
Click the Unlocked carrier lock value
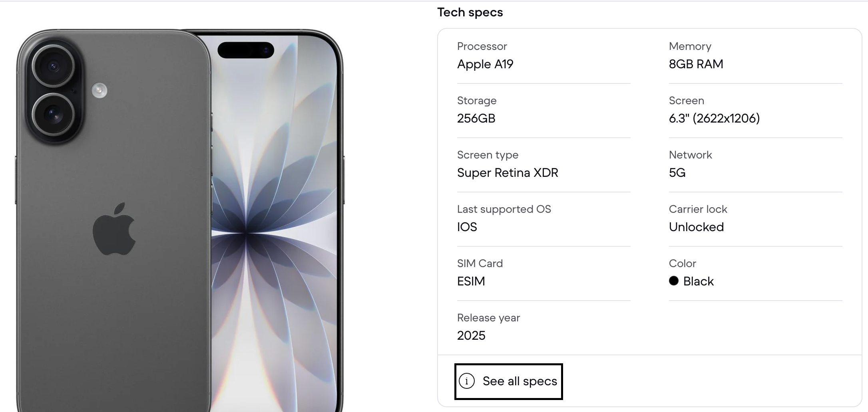point(697,227)
